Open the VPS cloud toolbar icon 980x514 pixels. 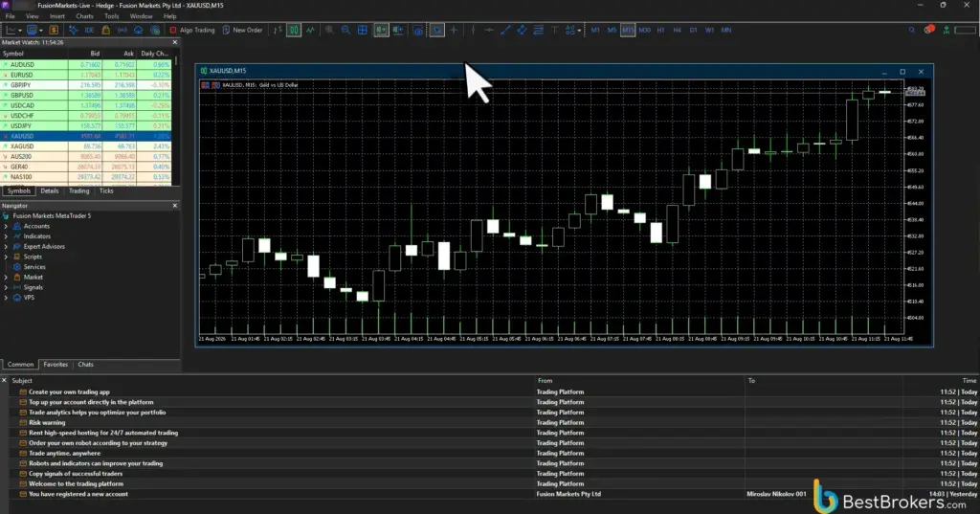(138, 30)
